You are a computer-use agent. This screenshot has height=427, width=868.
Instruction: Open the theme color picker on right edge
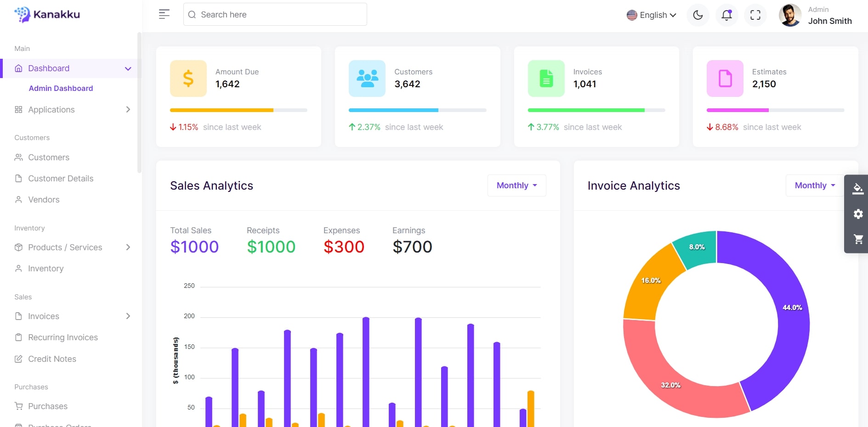[857, 188]
